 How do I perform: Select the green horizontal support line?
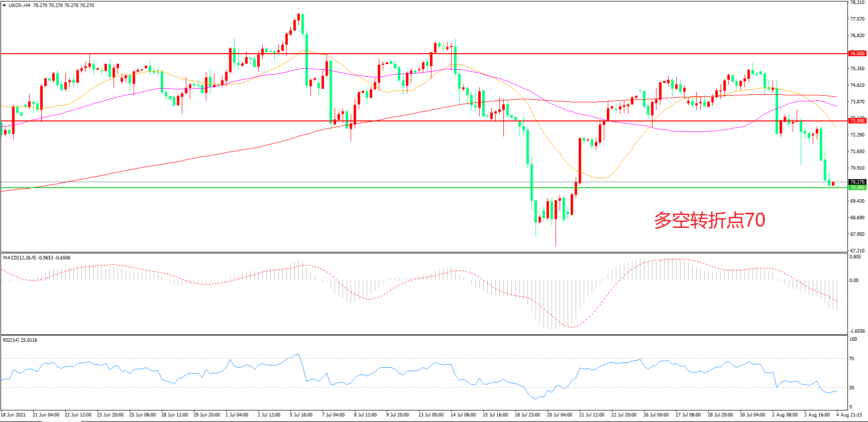click(x=402, y=188)
